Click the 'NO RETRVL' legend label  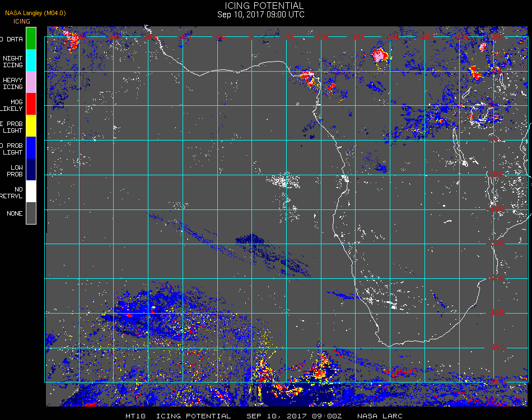point(12,193)
